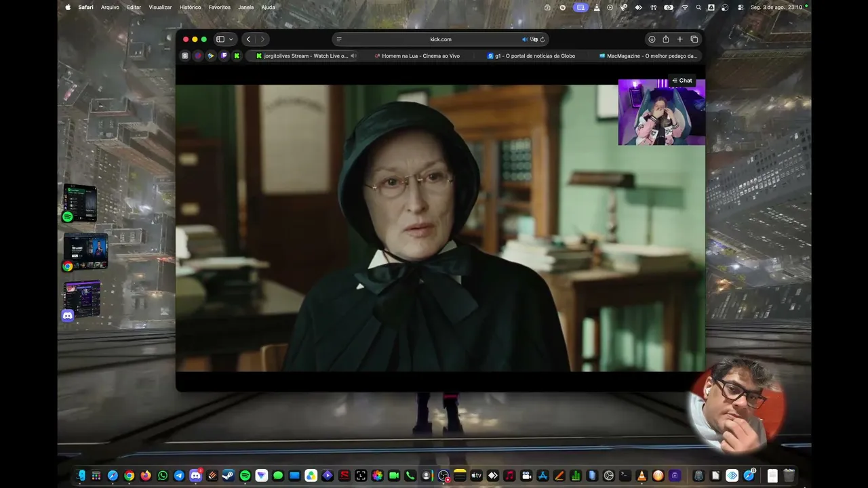Open the Histórico menu
868x488 pixels.
190,7
